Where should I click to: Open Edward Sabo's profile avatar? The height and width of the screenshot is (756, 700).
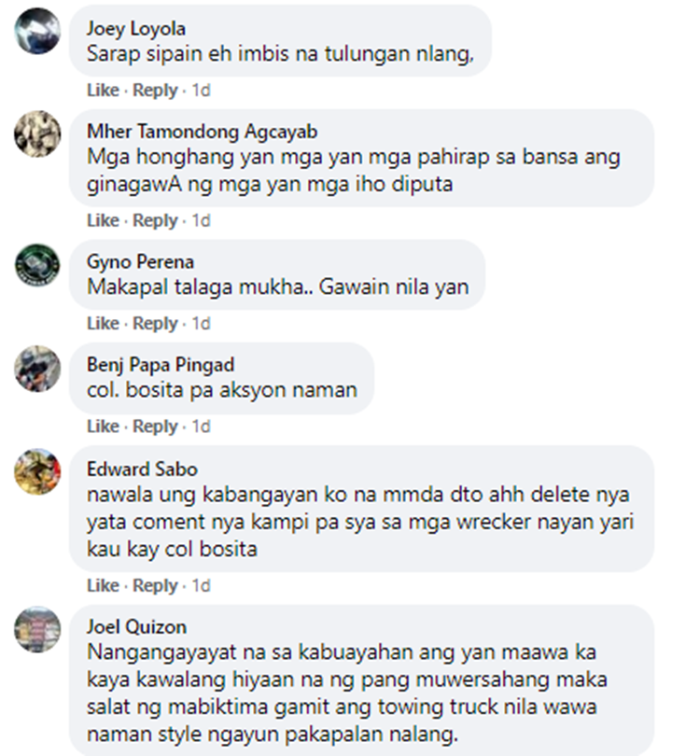[37, 471]
